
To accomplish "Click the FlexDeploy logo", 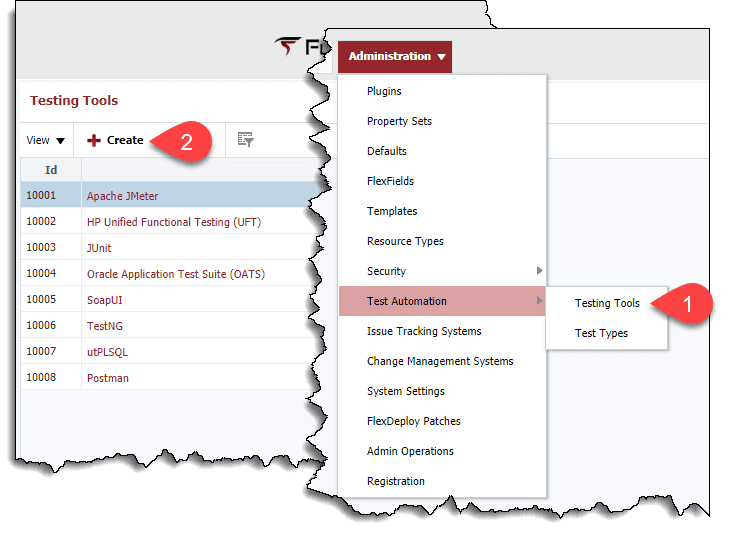I will (x=302, y=47).
